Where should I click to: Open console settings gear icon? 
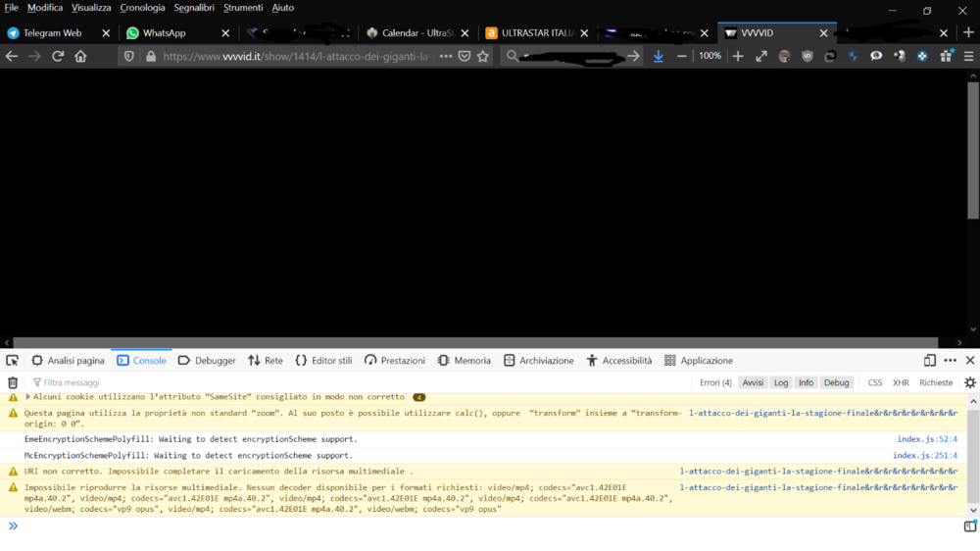pyautogui.click(x=969, y=382)
